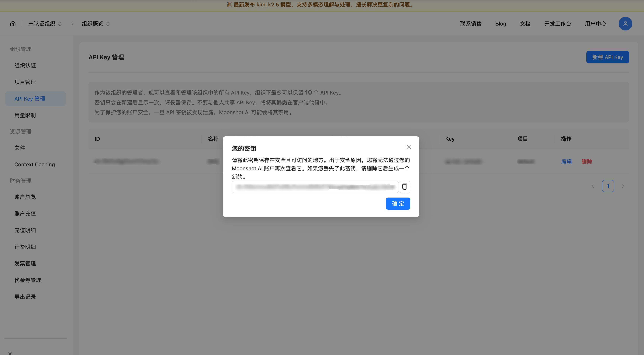
Task: Copy the API key with copy icon
Action: pos(404,187)
